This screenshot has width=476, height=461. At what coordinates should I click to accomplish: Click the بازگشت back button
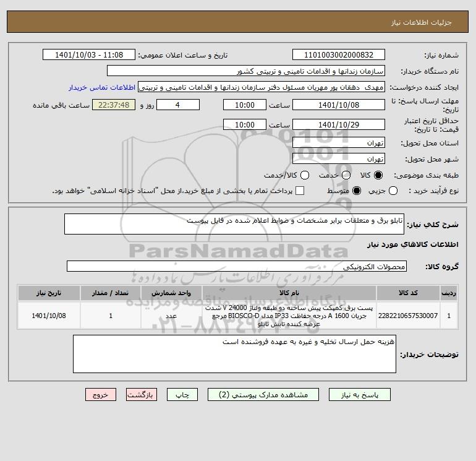[142, 394]
